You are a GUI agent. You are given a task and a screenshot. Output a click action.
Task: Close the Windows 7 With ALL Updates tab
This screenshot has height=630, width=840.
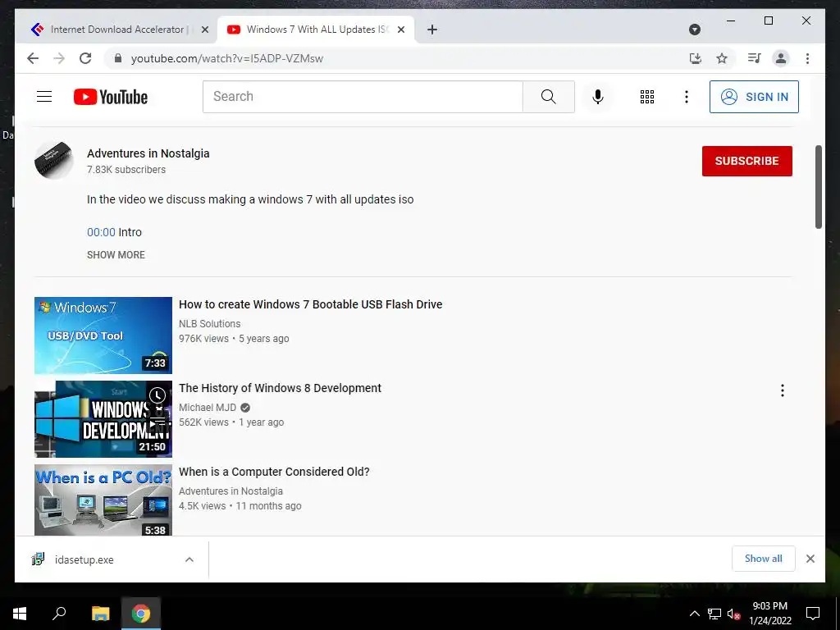click(x=400, y=30)
